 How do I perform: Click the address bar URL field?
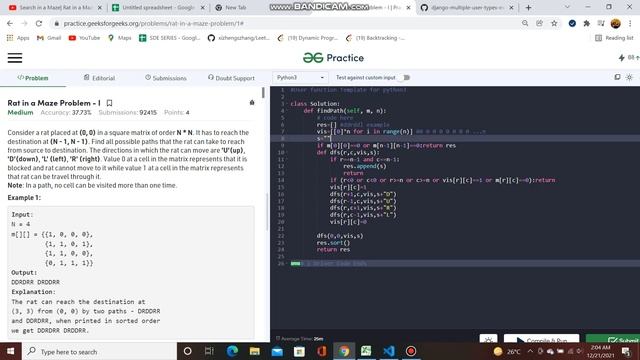point(286,24)
